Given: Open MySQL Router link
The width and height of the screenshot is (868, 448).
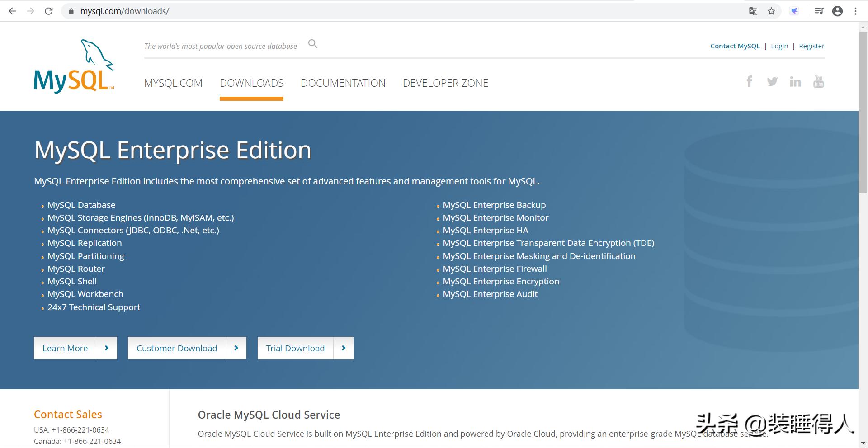Looking at the screenshot, I should coord(76,269).
